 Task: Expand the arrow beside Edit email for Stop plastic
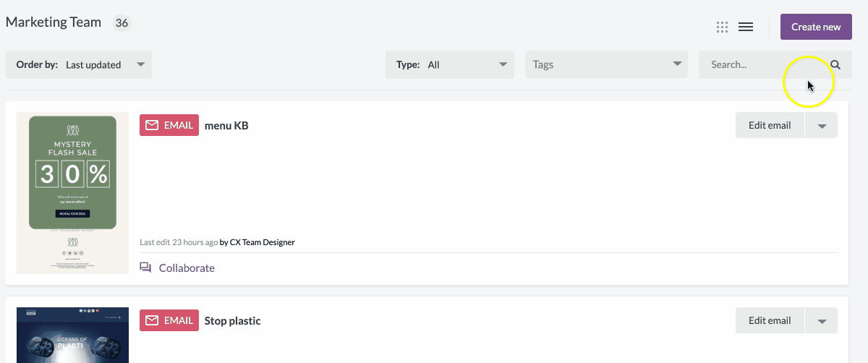(821, 320)
